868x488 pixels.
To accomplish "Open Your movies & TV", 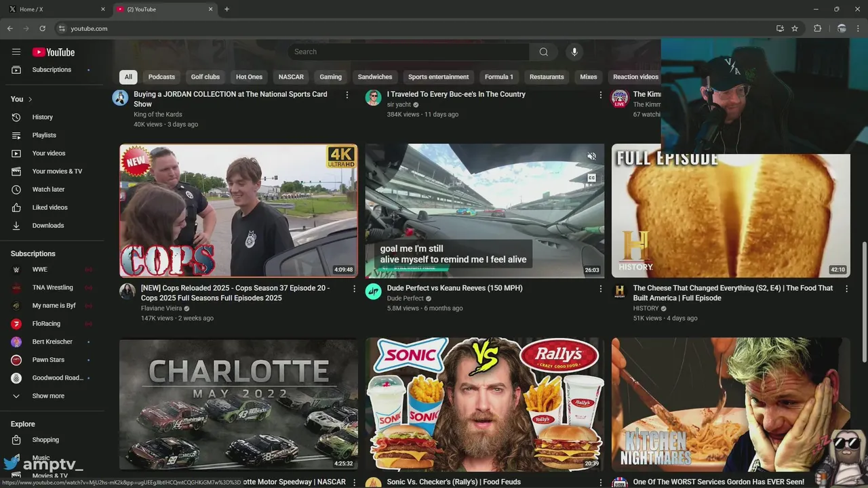I will pyautogui.click(x=57, y=171).
